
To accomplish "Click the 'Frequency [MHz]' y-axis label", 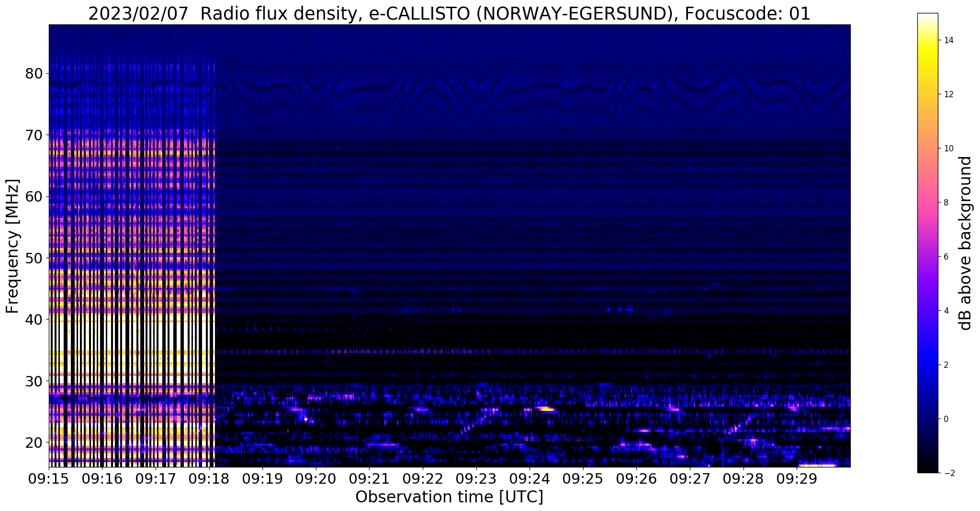I will (12, 246).
